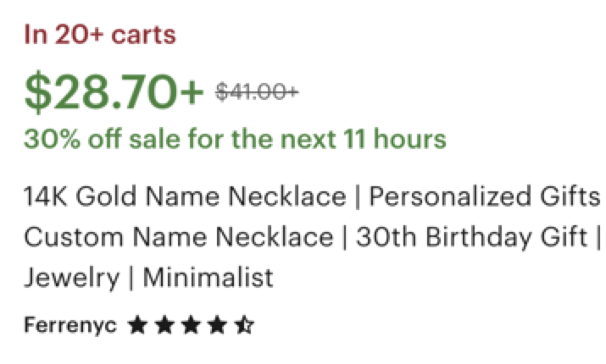Click the $28.70+ sale price
Viewport: 606px width, 364px height.
(114, 92)
